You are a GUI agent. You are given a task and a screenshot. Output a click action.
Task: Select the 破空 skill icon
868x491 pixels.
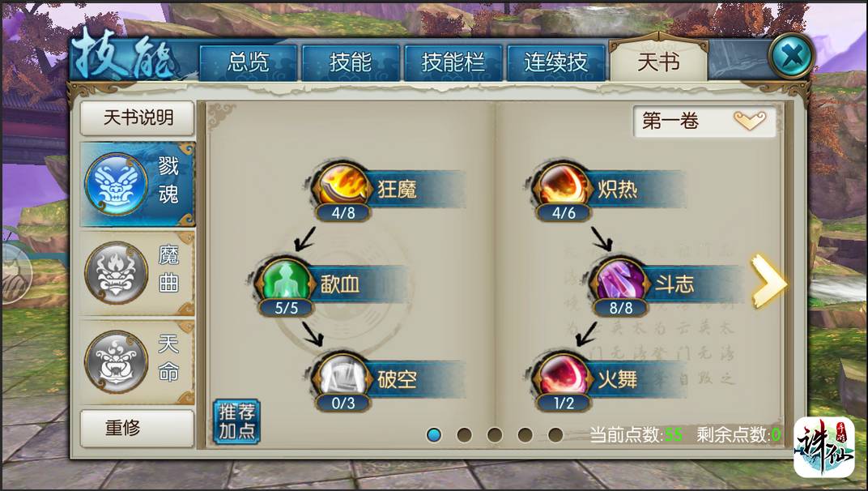[343, 376]
